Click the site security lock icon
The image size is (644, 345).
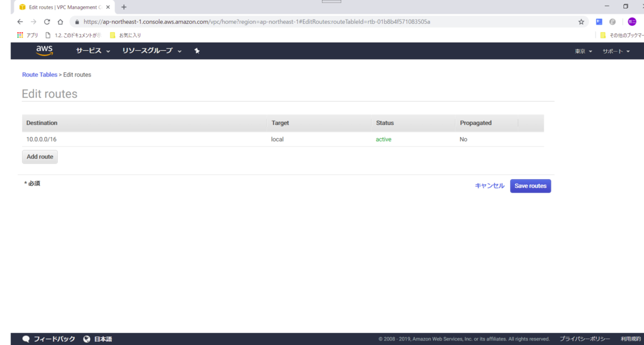pyautogui.click(x=77, y=22)
